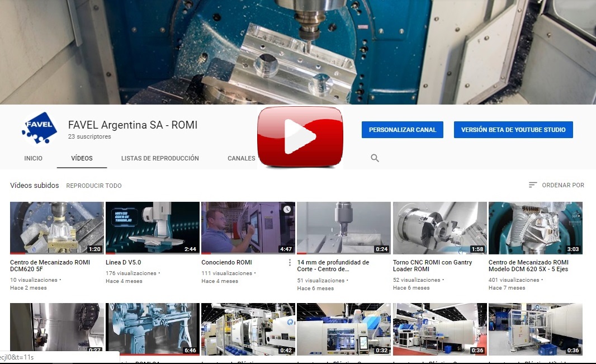
Task: Click the 10 visualizaciones text
Action: 34,280
